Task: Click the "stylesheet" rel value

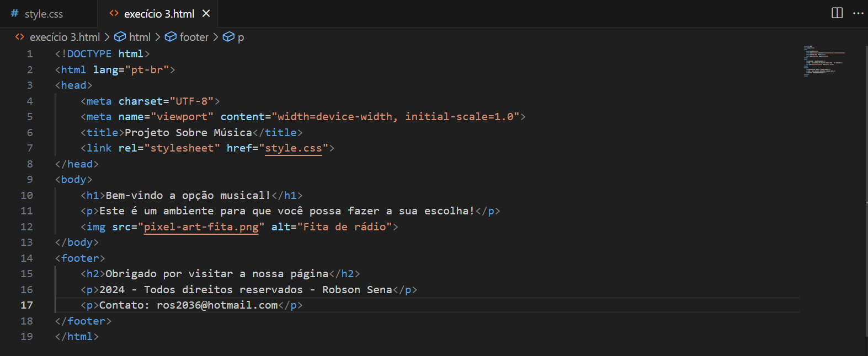Action: point(182,148)
